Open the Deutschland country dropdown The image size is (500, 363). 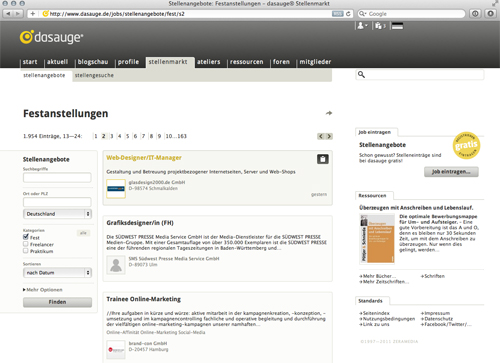coord(57,214)
